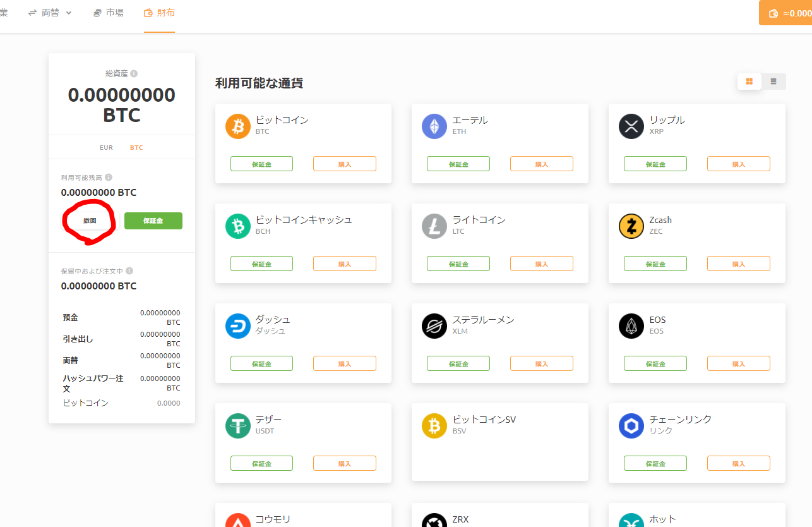
Task: Click the Zcash ZEC logo
Action: [631, 226]
